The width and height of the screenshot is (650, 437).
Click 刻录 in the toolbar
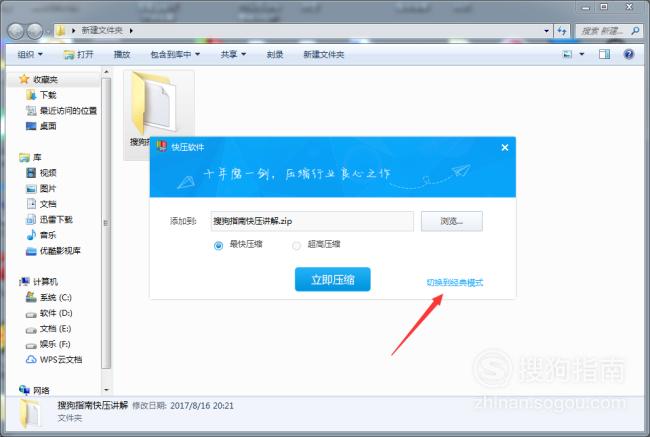tap(274, 54)
